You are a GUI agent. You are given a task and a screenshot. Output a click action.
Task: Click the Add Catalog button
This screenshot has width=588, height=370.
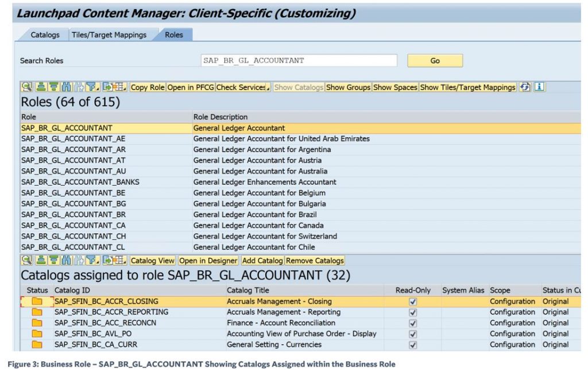262,260
